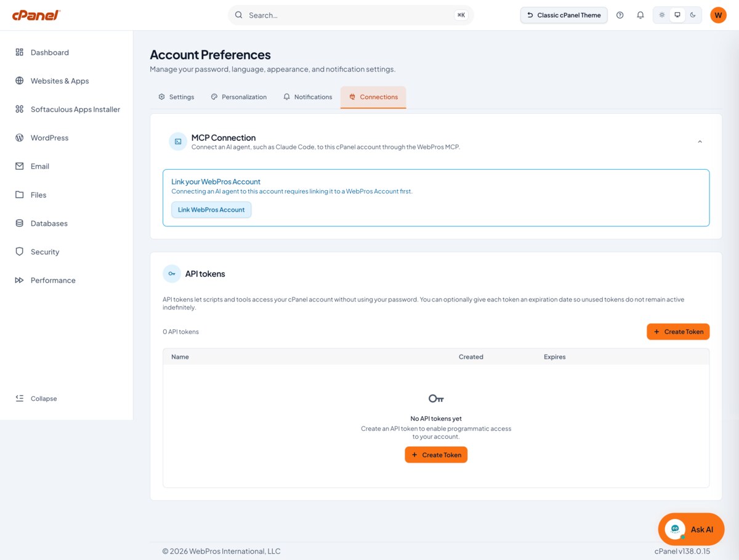Screen dimensions: 739x560
Task: Select dark theme moon icon
Action: (693, 15)
